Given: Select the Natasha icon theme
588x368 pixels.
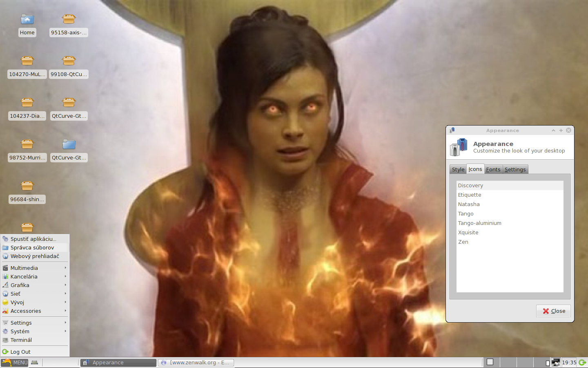Looking at the screenshot, I should pos(510,204).
